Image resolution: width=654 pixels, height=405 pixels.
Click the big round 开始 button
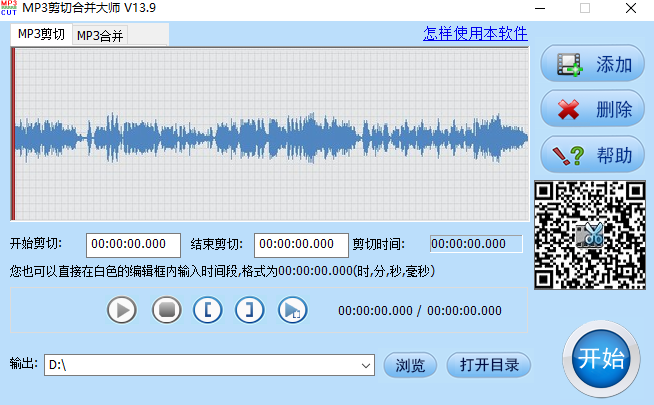pyautogui.click(x=601, y=359)
